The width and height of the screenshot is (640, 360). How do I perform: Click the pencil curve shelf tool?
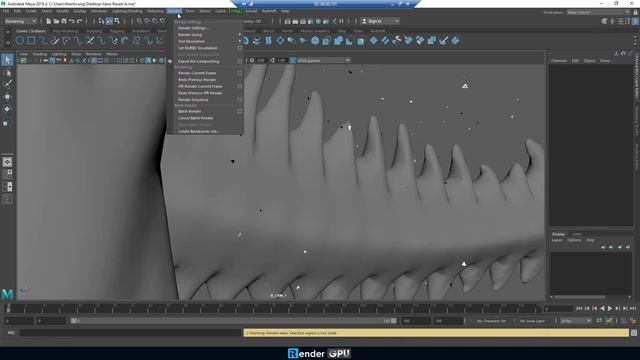[x=54, y=40]
